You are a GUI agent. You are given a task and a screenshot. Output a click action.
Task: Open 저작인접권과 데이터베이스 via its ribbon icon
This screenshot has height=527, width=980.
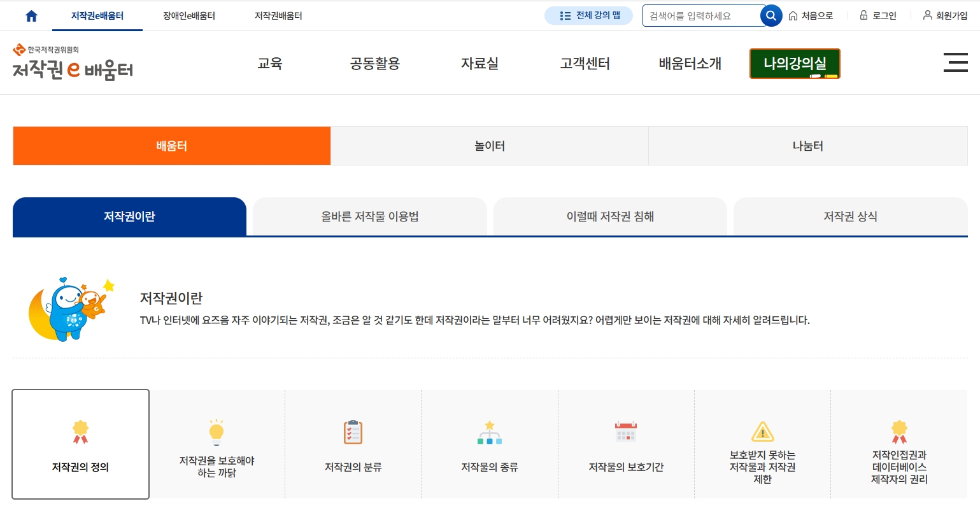[x=898, y=431]
